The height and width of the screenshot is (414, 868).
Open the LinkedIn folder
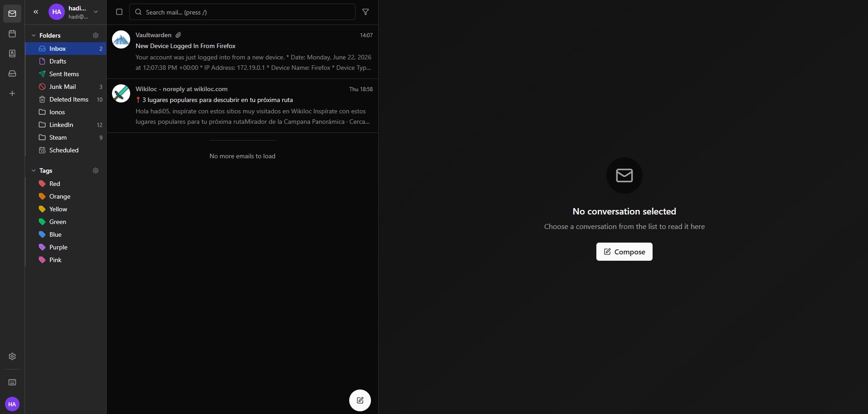point(66,125)
